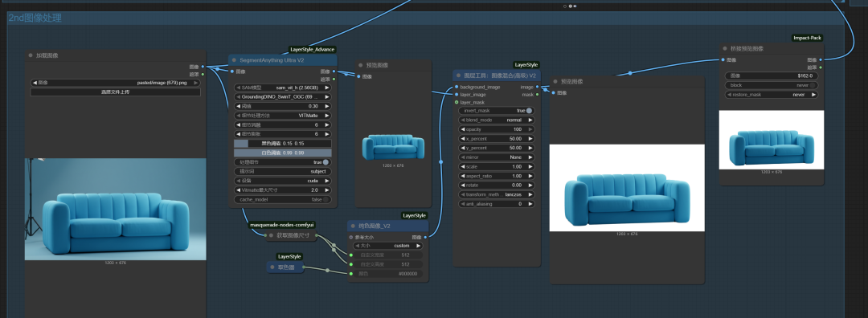Open the SAM模型 sam_vit_h selector
The width and height of the screenshot is (868, 318).
coord(282,88)
